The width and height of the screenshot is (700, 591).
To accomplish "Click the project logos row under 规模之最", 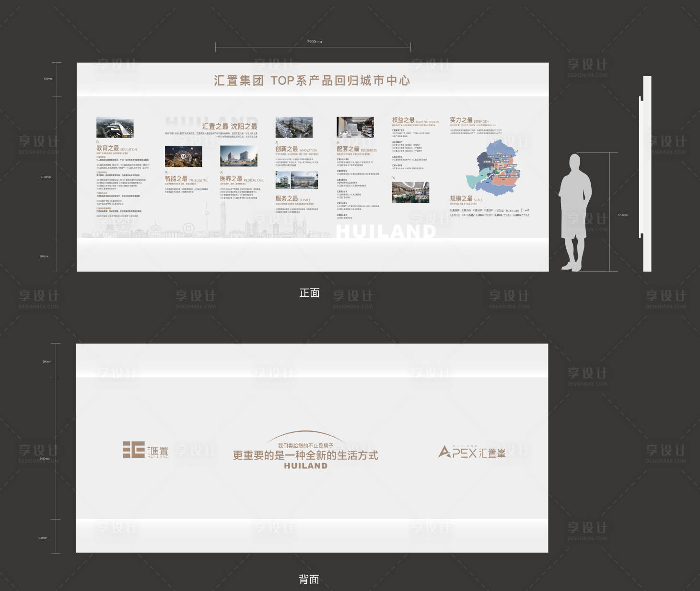I will (x=490, y=212).
